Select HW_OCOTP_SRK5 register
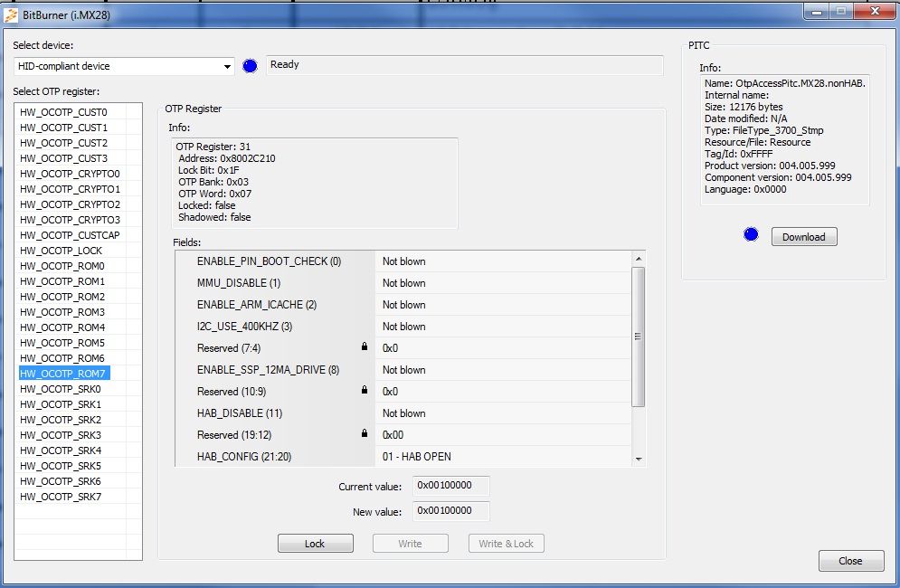The width and height of the screenshot is (900, 588). coord(61,466)
